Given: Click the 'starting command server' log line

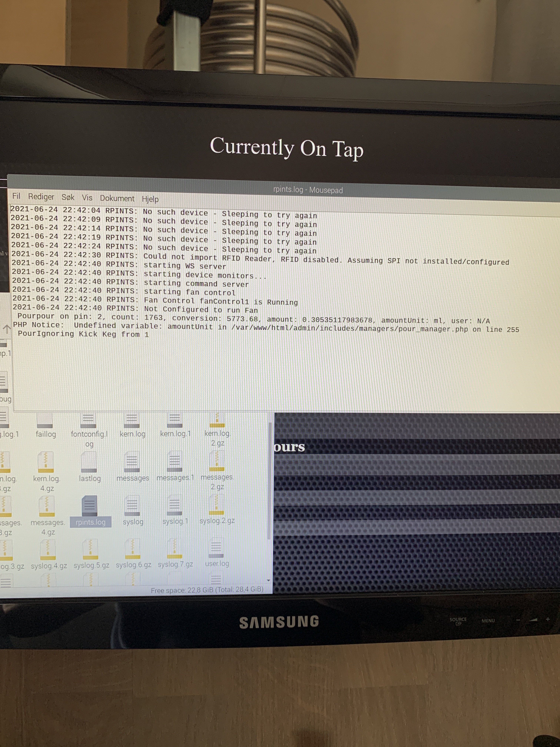Looking at the screenshot, I should point(130,282).
